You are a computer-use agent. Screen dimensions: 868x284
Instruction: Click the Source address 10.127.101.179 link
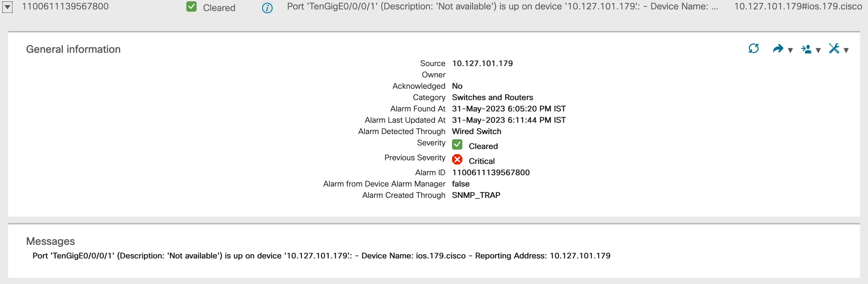tap(482, 63)
